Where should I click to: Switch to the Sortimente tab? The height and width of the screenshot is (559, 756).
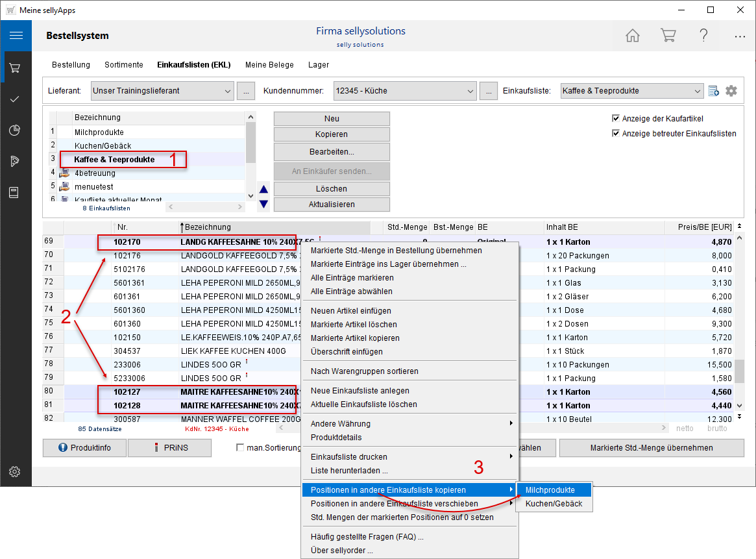[123, 65]
